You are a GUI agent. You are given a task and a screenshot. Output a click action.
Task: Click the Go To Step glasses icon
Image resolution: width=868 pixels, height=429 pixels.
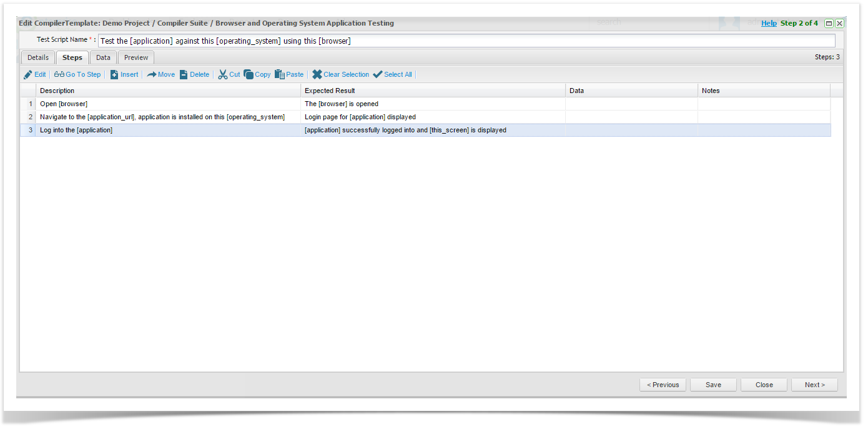59,75
